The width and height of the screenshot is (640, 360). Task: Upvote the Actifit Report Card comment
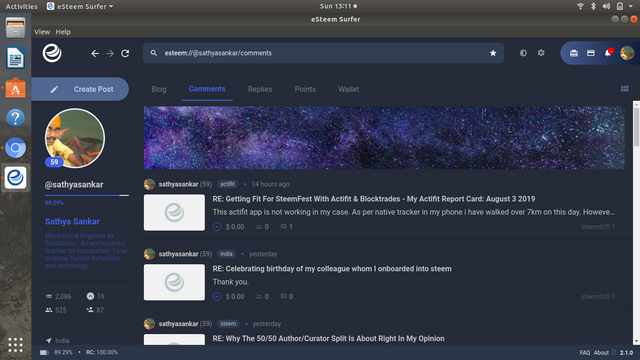(x=217, y=227)
